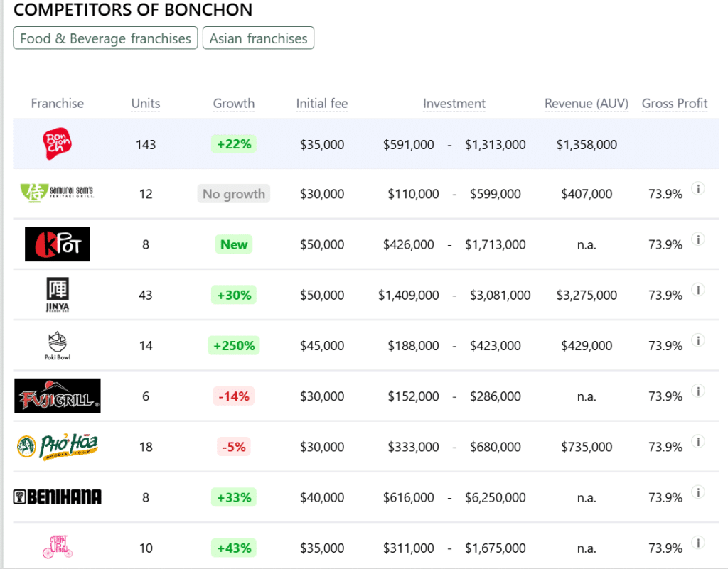
Task: Click the Franchise column header
Action: (x=58, y=103)
